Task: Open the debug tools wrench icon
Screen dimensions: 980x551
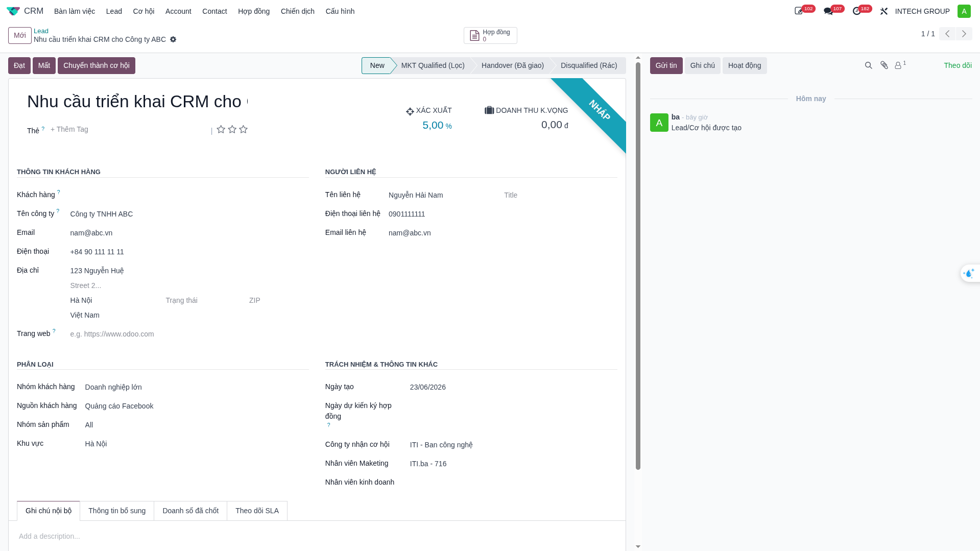Action: coord(884,11)
